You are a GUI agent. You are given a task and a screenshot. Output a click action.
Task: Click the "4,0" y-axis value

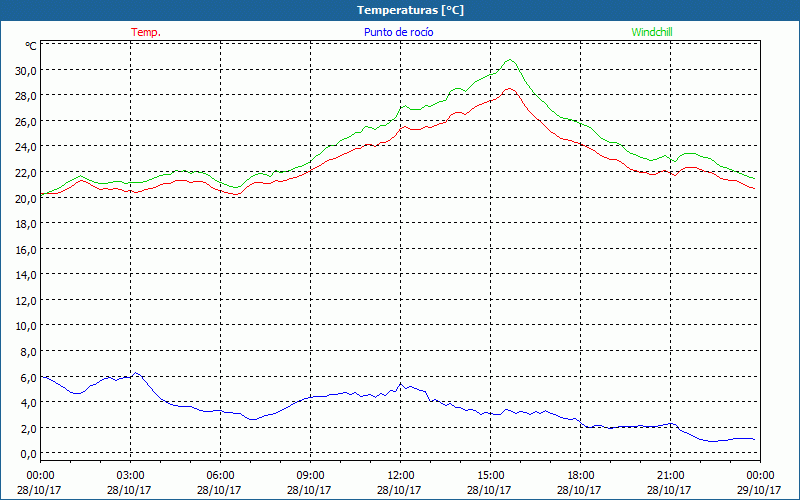pyautogui.click(x=29, y=403)
